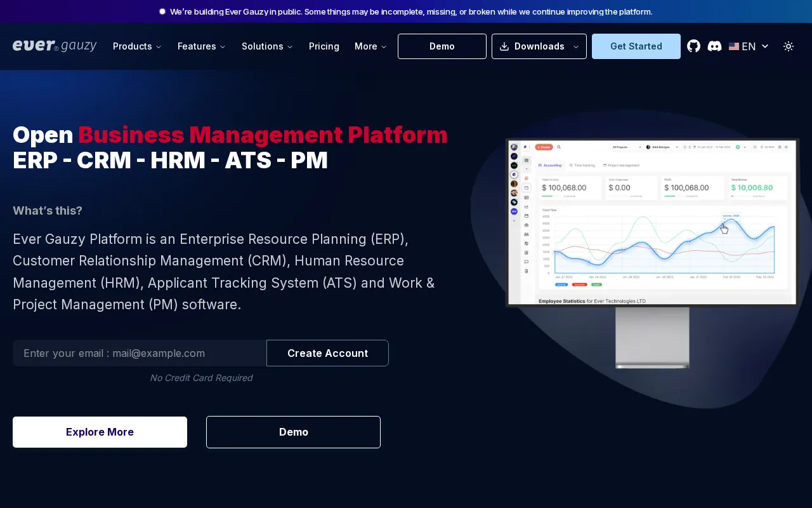Open the EN language selector
812x508 pixels.
point(749,46)
